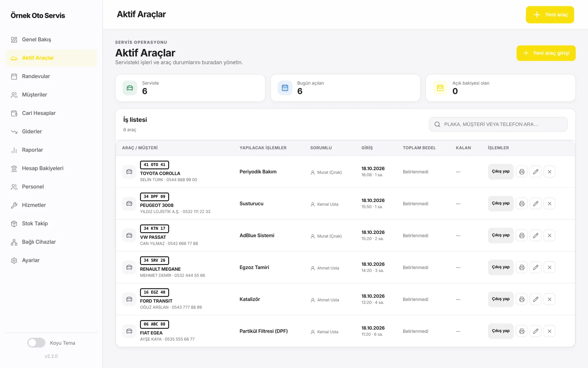The width and height of the screenshot is (588, 368).
Task: Edit the PEUGEOT 3008 job entry
Action: [x=535, y=204]
